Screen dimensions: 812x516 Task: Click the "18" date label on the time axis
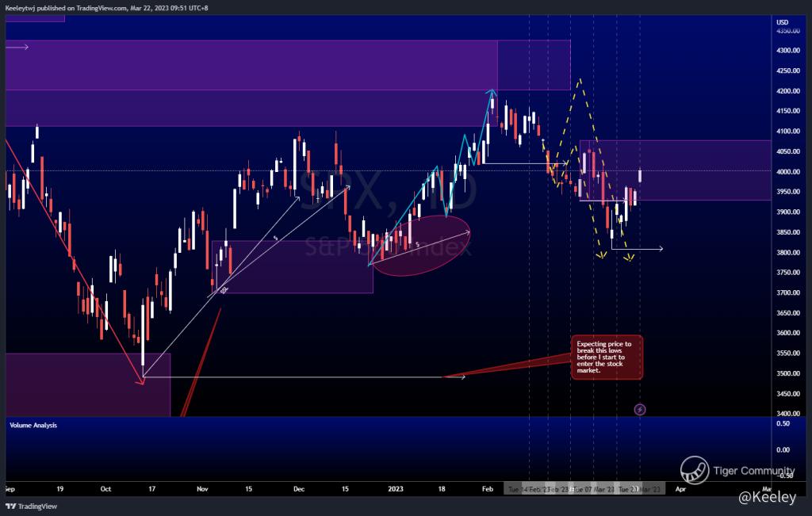[442, 489]
